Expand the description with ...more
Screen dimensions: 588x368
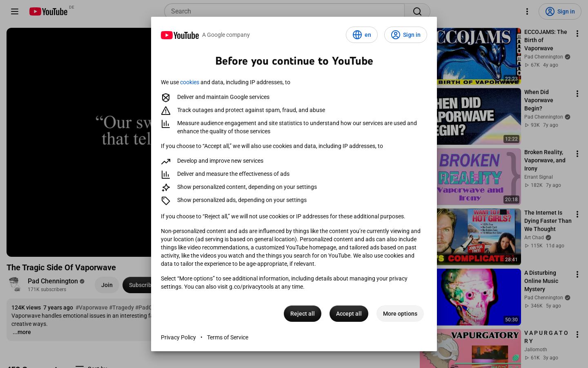click(22, 332)
